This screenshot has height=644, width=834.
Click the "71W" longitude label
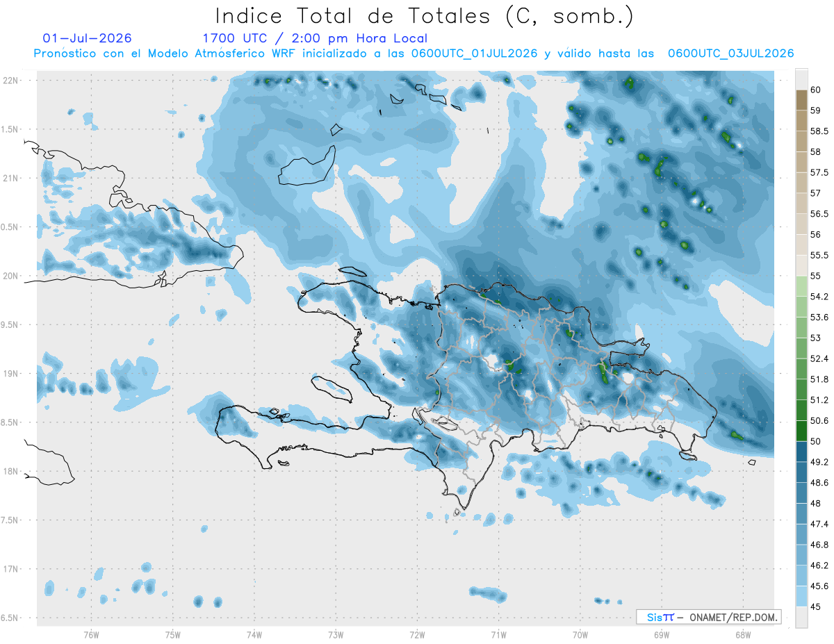[498, 635]
